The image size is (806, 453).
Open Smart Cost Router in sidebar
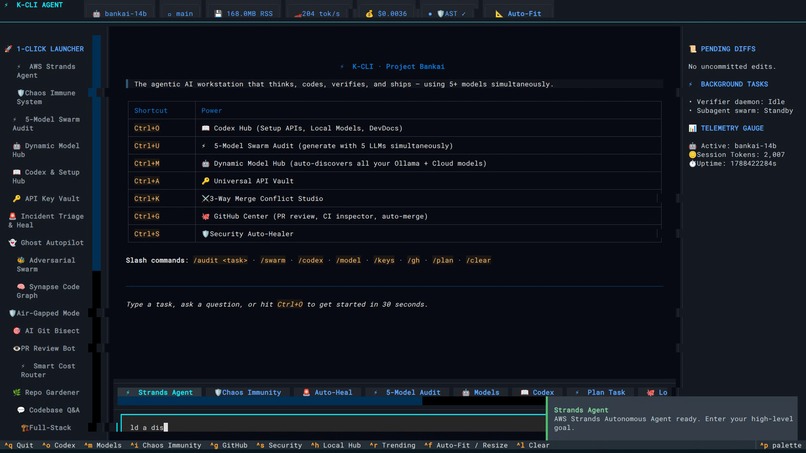point(48,370)
